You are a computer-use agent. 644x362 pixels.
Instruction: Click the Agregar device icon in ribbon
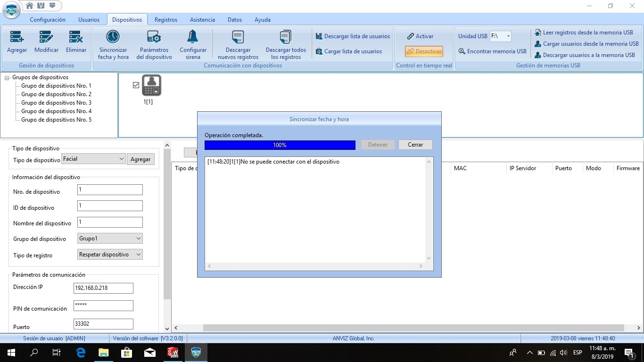[x=17, y=37]
